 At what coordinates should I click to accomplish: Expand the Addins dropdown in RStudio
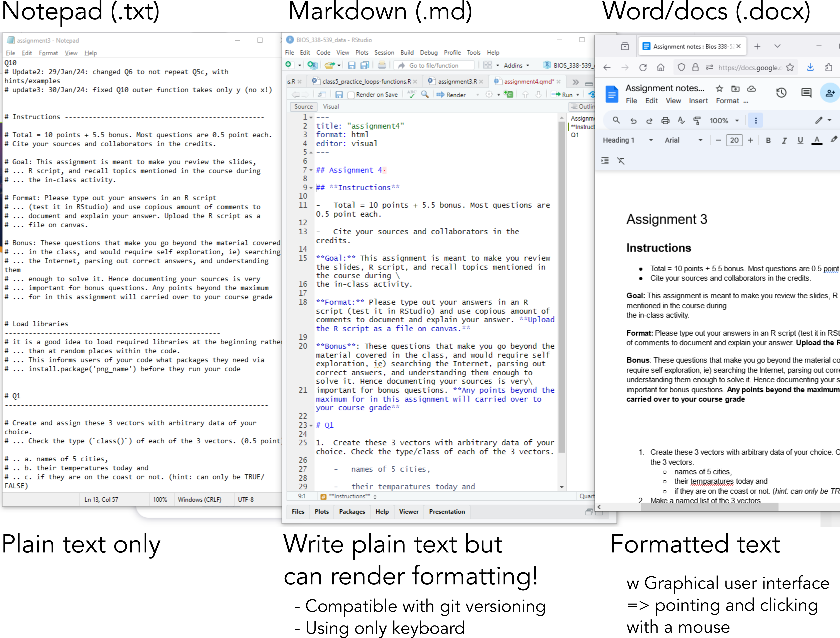516,65
